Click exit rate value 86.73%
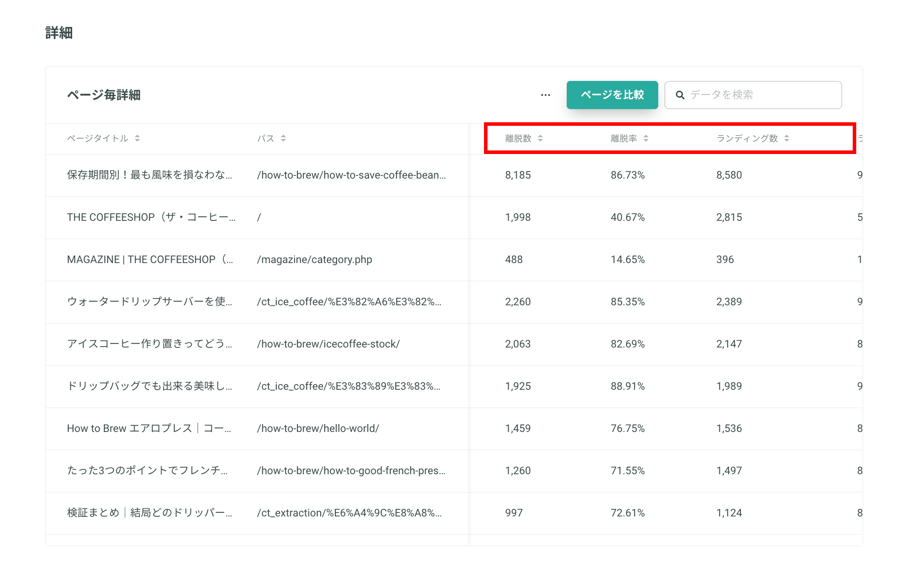 pos(628,175)
